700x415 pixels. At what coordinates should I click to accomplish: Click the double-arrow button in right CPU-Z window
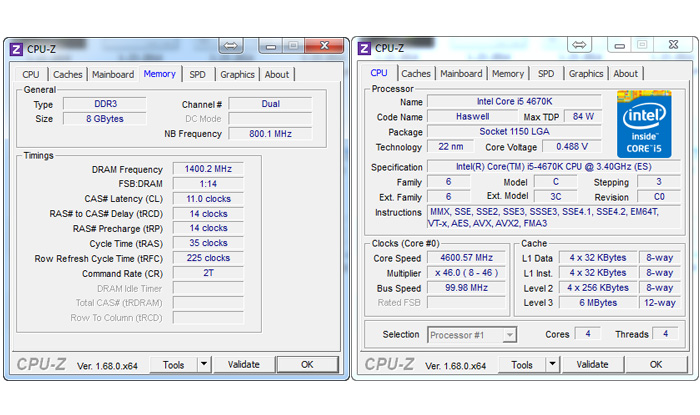[x=579, y=45]
